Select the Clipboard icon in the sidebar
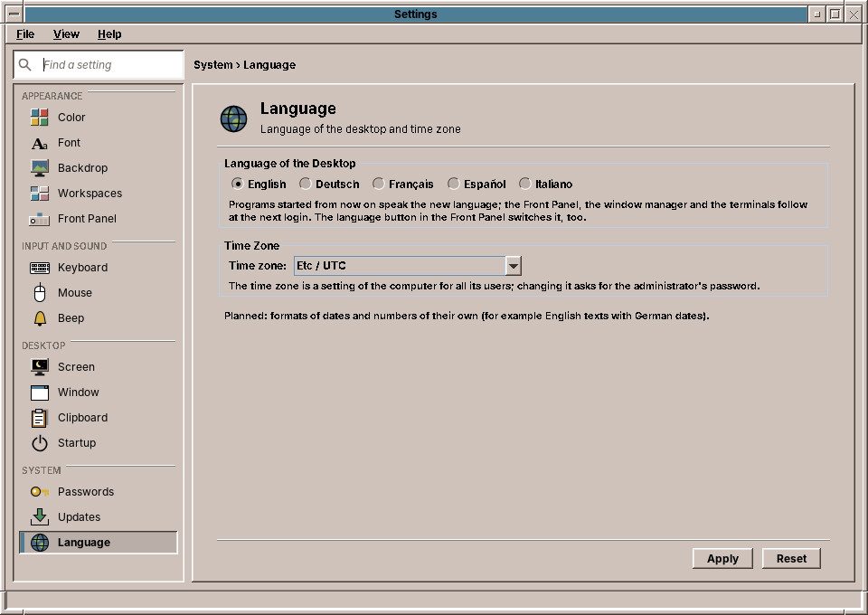The image size is (868, 615). [x=39, y=417]
